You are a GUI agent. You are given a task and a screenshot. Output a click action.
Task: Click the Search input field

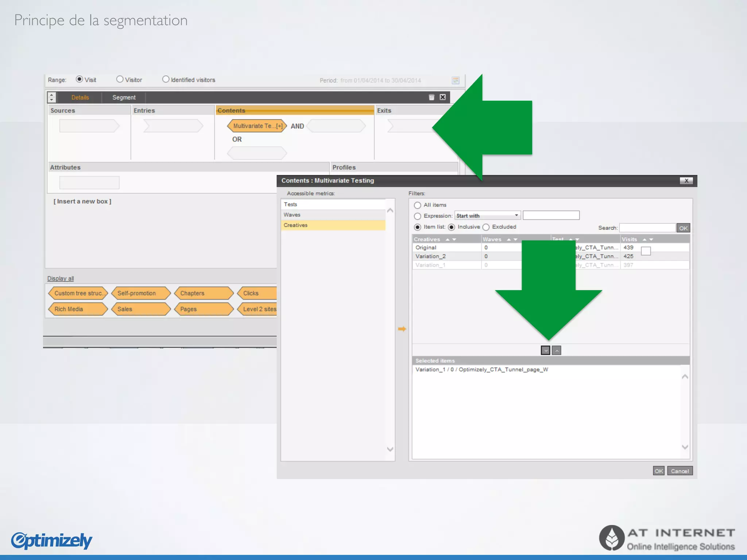tap(647, 228)
